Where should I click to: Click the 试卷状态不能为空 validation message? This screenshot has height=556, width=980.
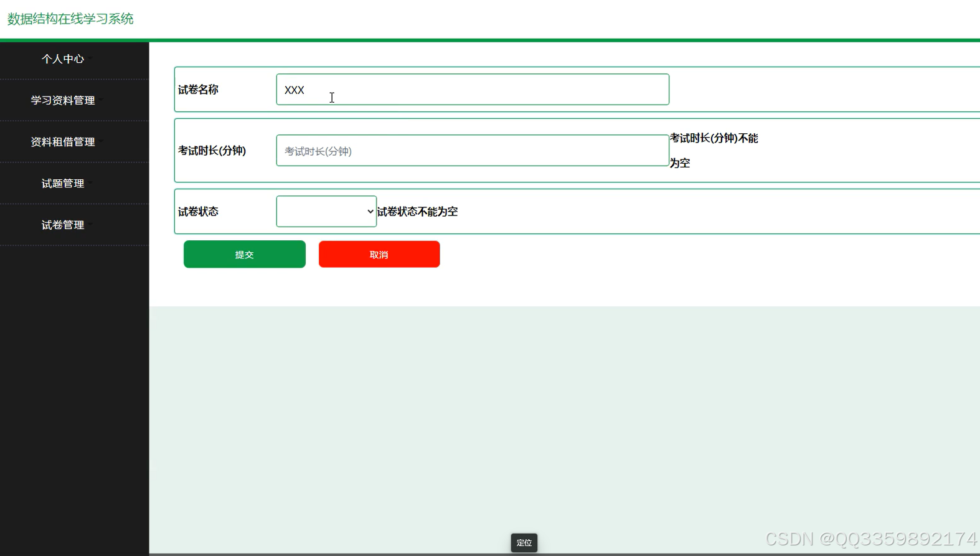[418, 212]
